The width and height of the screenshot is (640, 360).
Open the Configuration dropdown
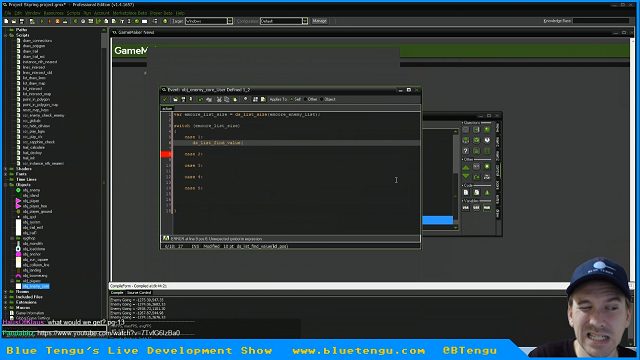[305, 21]
